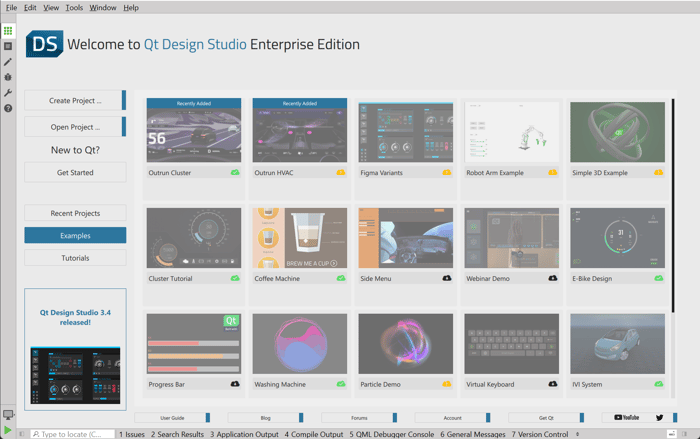Select the Tutorials tab
Screen dimensions: 700x439
coord(75,258)
